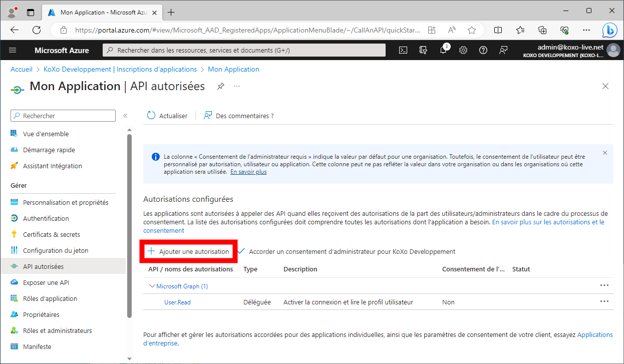The height and width of the screenshot is (364, 624).
Task: Dismiss the info banner
Action: (605, 153)
